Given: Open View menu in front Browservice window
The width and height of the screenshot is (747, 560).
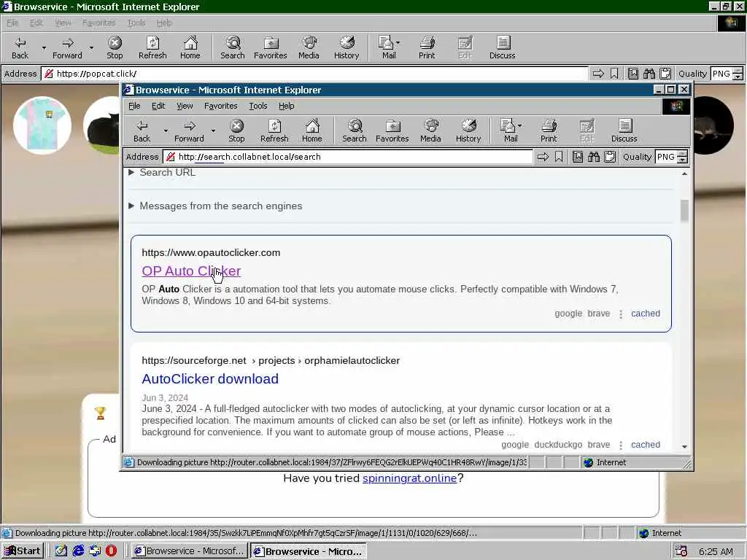Looking at the screenshot, I should coord(185,106).
